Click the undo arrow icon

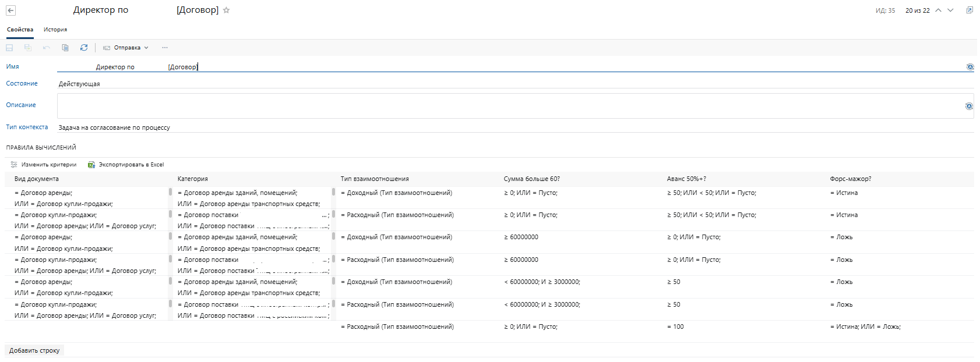point(47,48)
